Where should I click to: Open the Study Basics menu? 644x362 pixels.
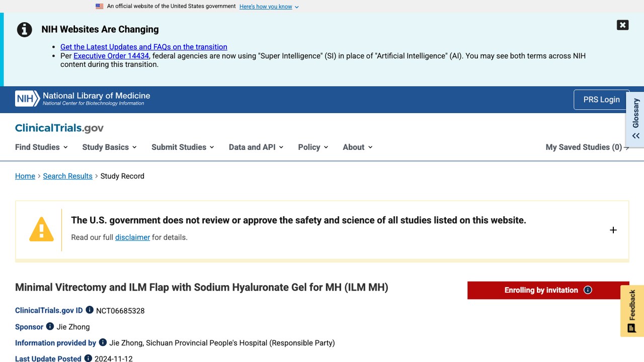109,147
